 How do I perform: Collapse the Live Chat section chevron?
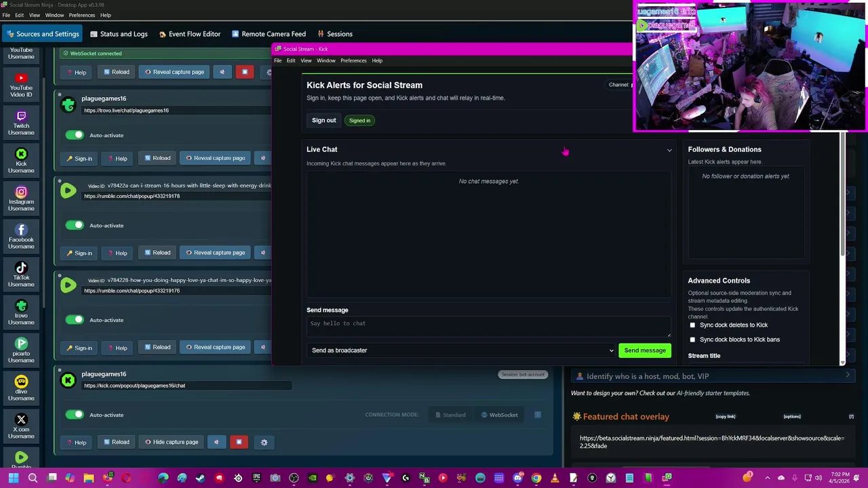click(669, 150)
